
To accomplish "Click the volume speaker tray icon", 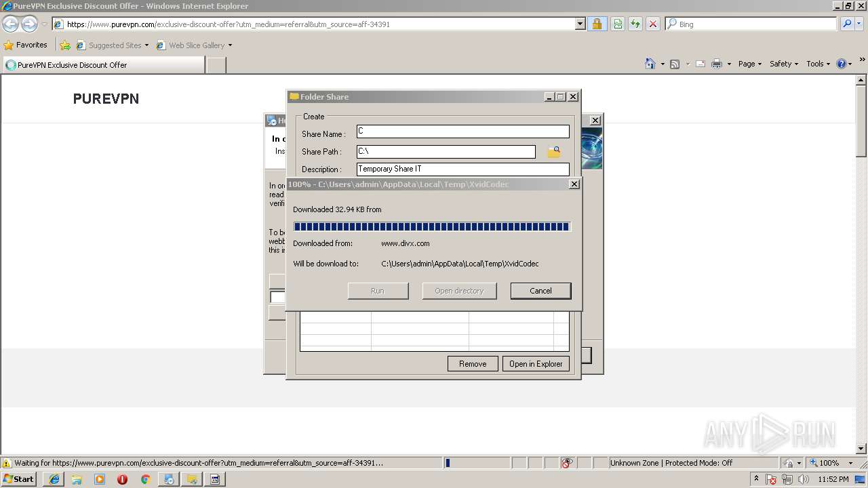I will 804,479.
